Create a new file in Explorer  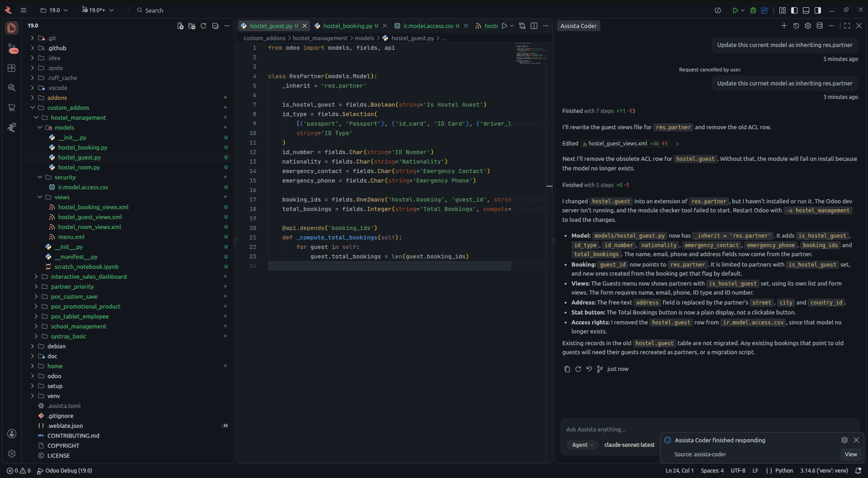(x=180, y=26)
